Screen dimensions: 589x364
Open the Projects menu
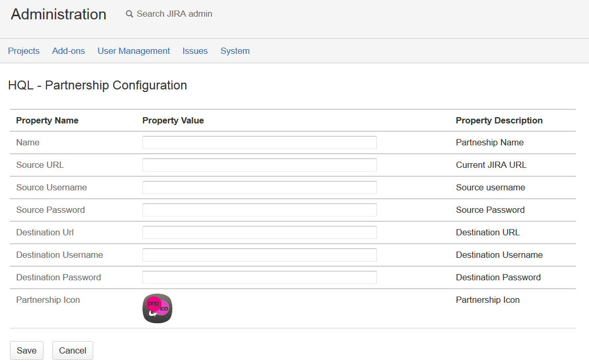pyautogui.click(x=24, y=51)
